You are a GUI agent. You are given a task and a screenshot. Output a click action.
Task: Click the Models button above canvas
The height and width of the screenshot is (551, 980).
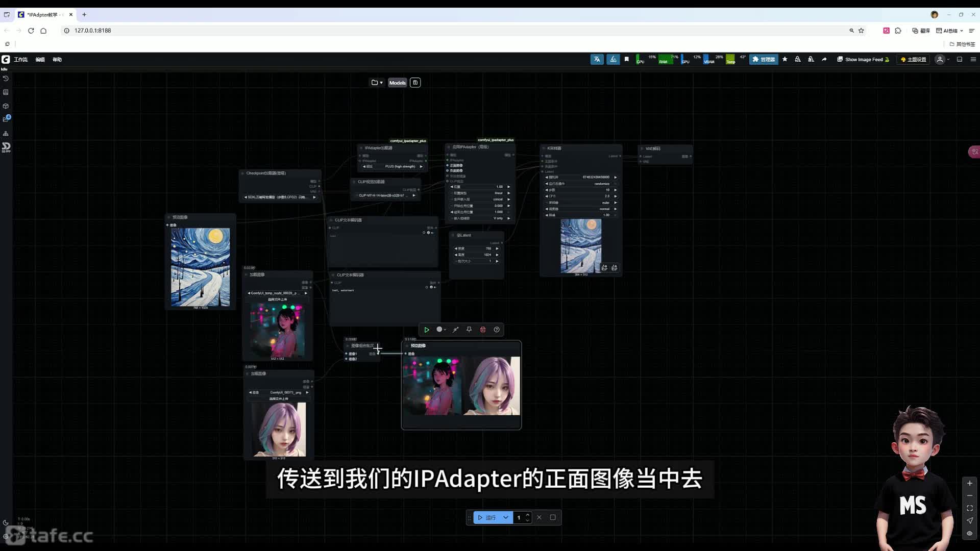(398, 83)
